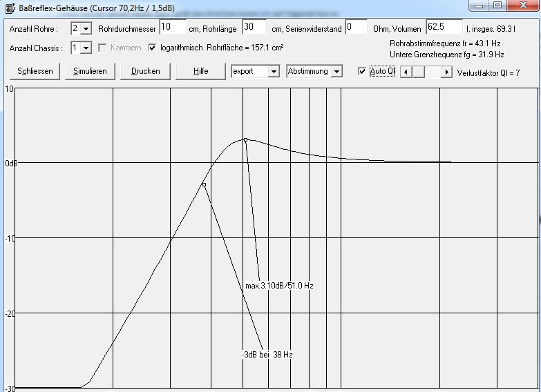This screenshot has height=392, width=541.
Task: Minimize the Baßreflex-Gehäuse window
Action: point(480,6)
